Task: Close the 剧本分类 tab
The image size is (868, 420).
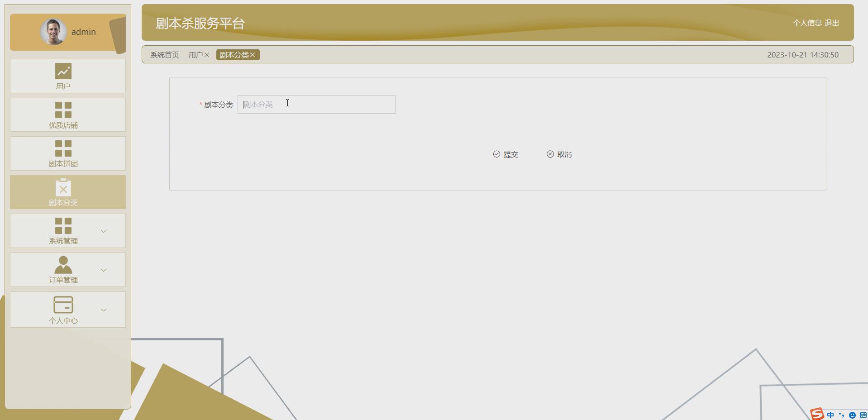Action: [253, 55]
